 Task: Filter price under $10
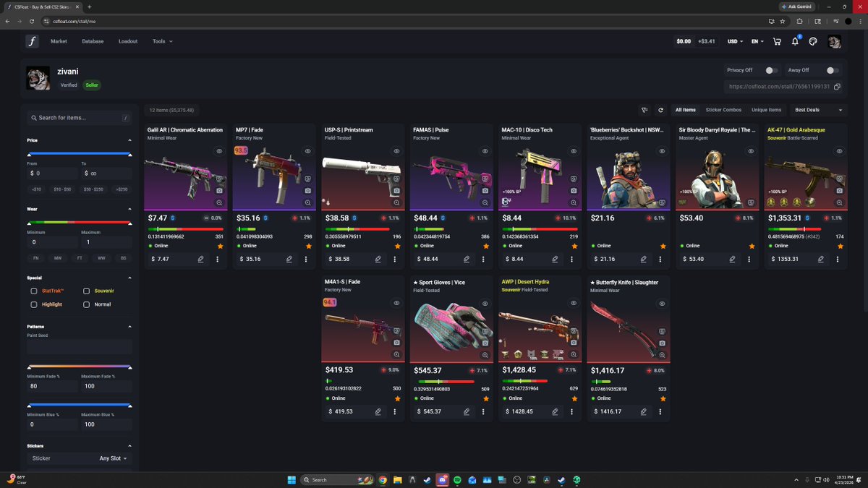click(36, 189)
